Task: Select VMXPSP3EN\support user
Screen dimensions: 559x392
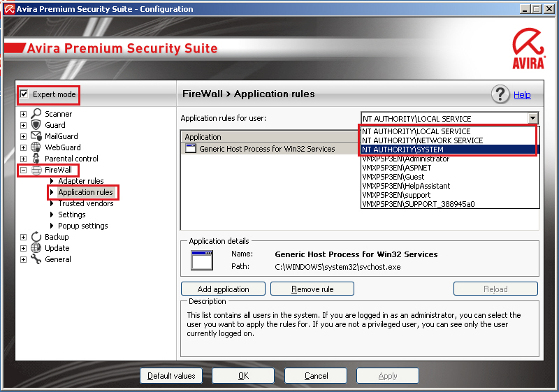Action: point(450,195)
